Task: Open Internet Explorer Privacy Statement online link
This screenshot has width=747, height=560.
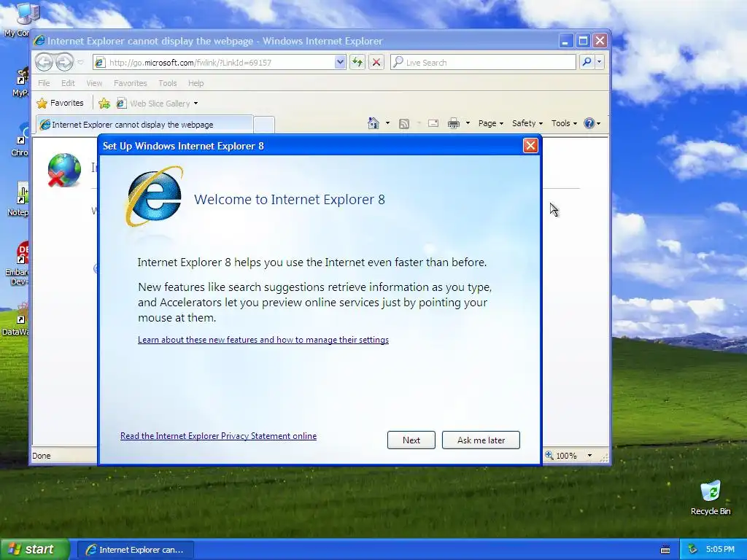Action: pos(218,436)
